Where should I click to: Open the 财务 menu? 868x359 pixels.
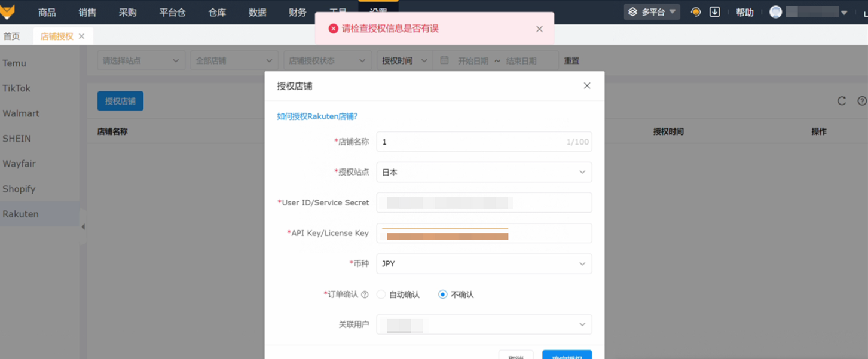pos(297,12)
